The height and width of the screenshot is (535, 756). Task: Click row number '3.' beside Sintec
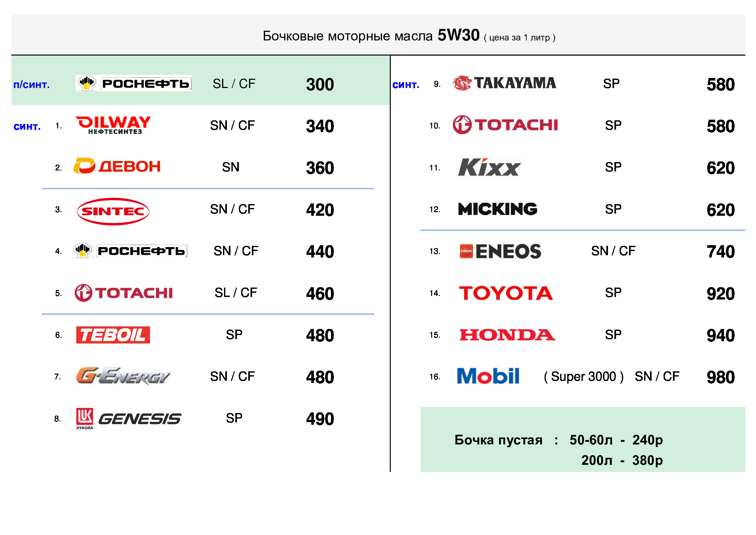(58, 210)
